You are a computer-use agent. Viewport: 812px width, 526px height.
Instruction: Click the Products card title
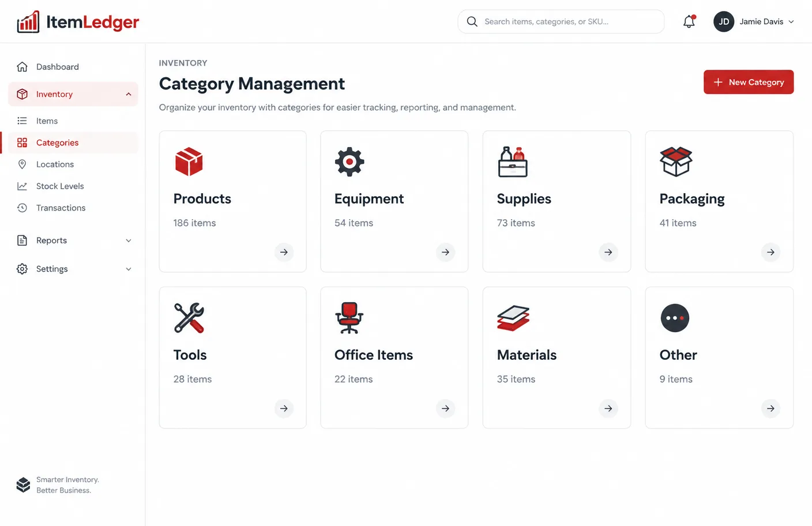pyautogui.click(x=202, y=198)
